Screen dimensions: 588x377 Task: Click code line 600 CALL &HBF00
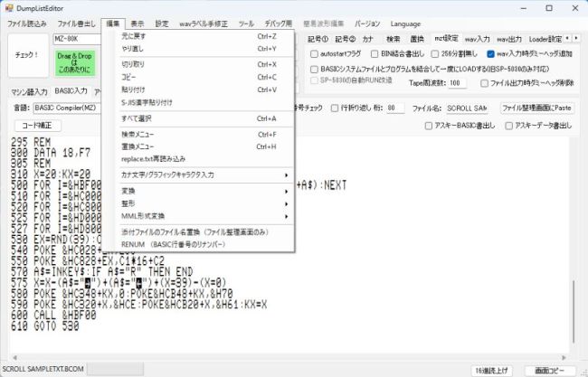pos(53,316)
